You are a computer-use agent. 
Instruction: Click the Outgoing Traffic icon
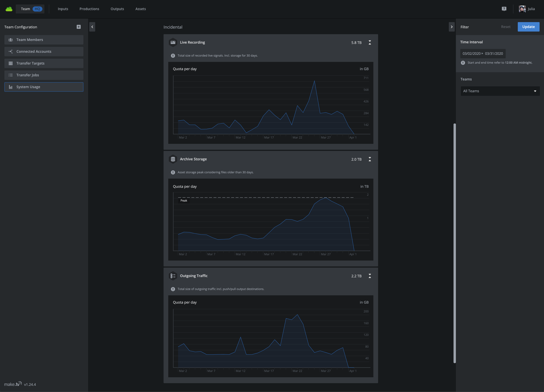pos(173,276)
